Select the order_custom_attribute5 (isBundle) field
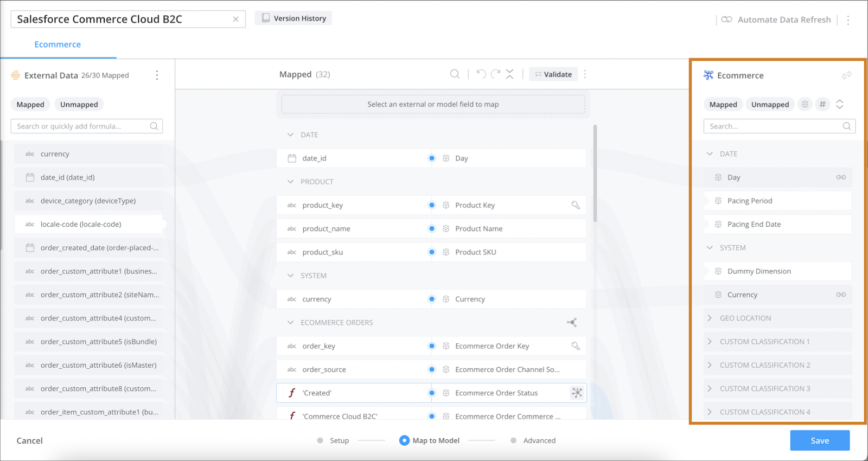 [x=88, y=342]
